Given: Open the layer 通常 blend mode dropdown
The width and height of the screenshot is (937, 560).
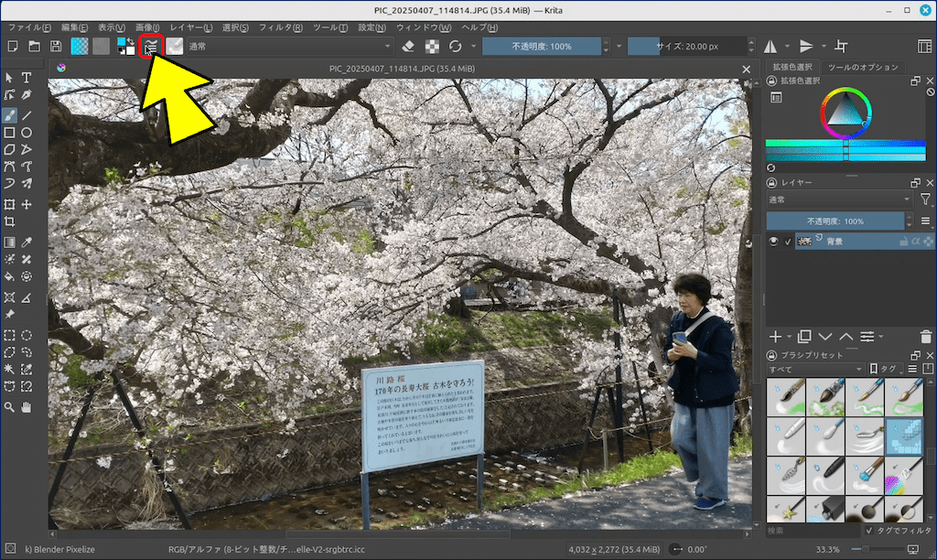Looking at the screenshot, I should [839, 199].
